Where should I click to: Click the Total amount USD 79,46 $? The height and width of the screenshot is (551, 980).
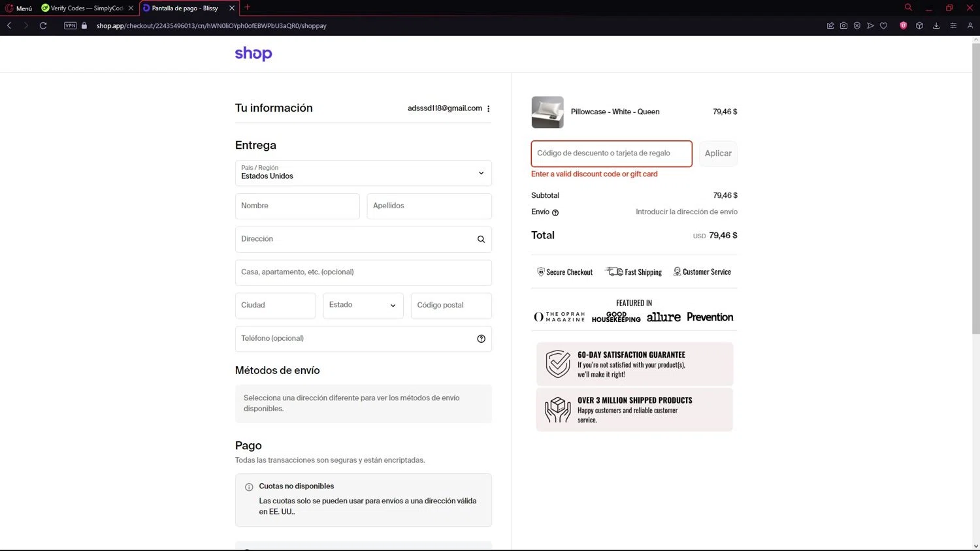tap(715, 236)
